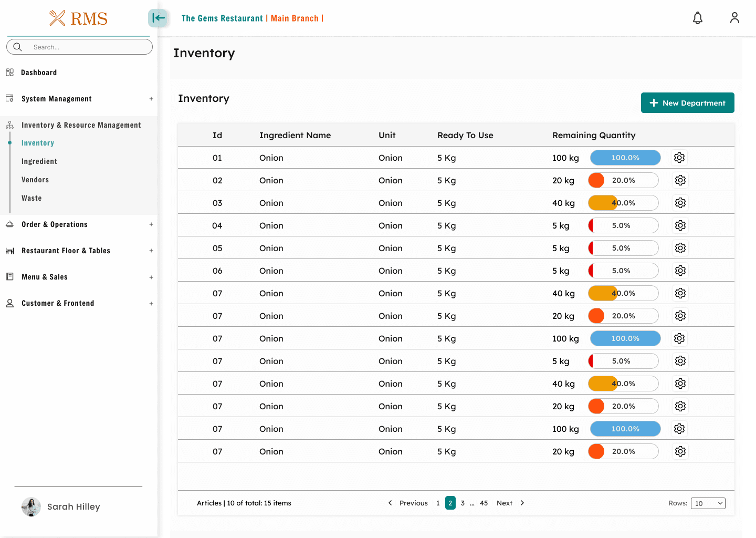This screenshot has width=756, height=538.
Task: Jump to page 45
Action: point(484,503)
